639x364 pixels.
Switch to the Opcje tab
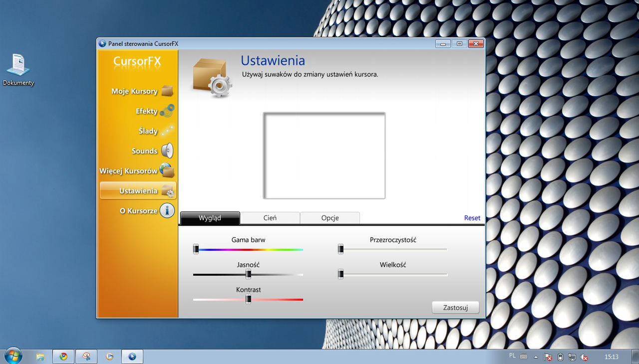point(330,218)
